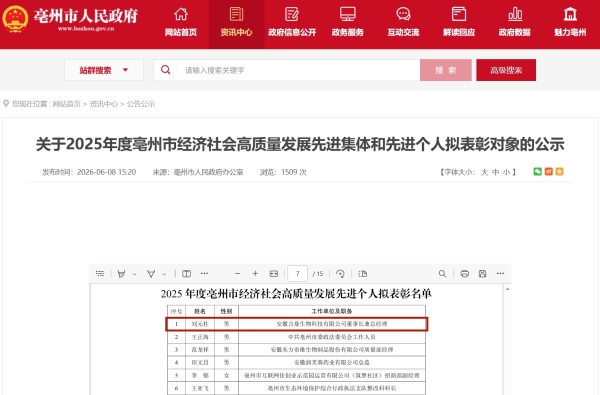Screen dimensions: 600x395
Task: Zoom out the PDF with minus
Action: click(x=237, y=274)
